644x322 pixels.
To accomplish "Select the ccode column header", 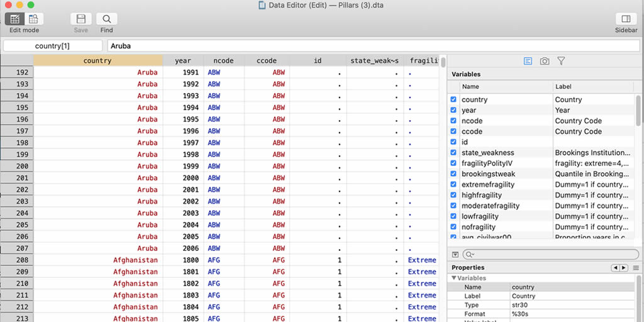I will [x=267, y=60].
